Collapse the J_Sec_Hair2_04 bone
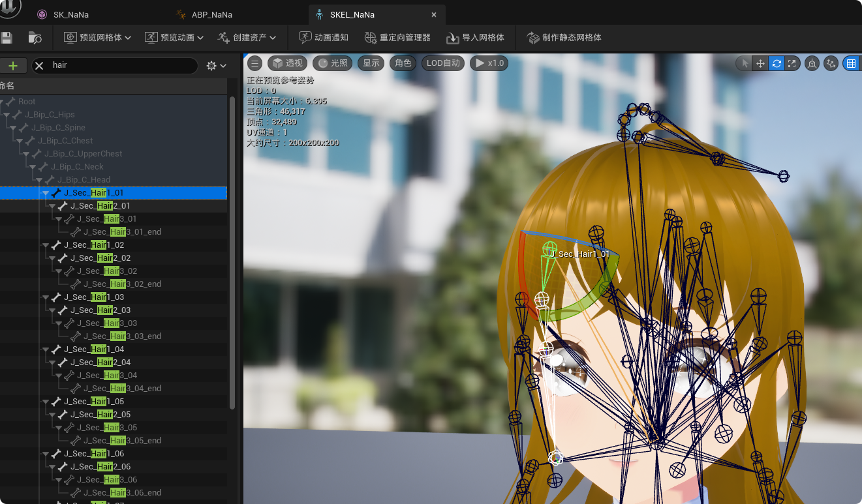 pyautogui.click(x=52, y=363)
